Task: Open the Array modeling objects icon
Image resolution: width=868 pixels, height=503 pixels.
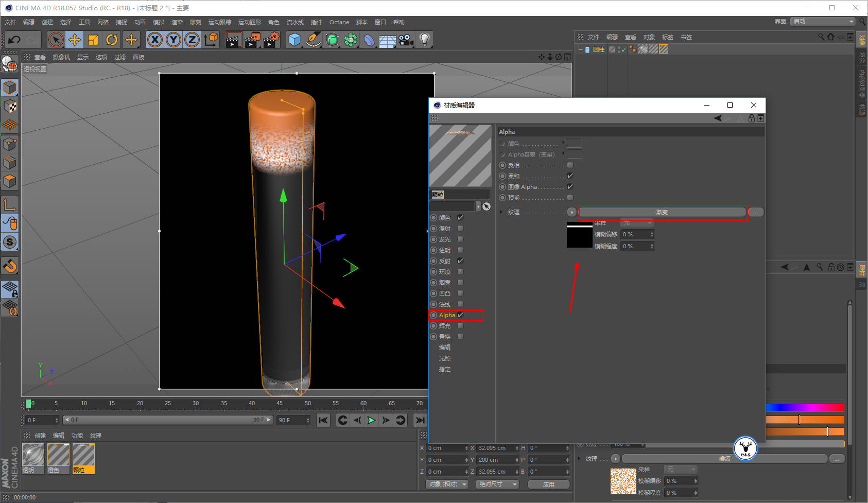Action: pos(351,40)
